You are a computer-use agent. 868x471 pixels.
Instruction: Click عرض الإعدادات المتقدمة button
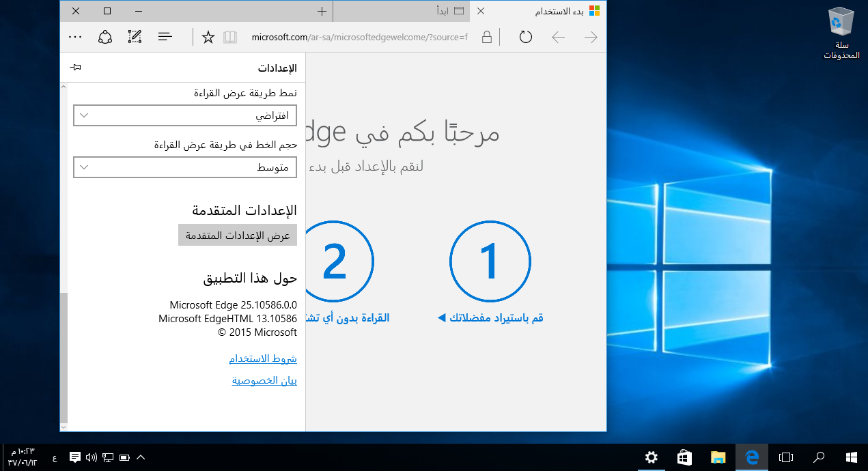(x=238, y=235)
